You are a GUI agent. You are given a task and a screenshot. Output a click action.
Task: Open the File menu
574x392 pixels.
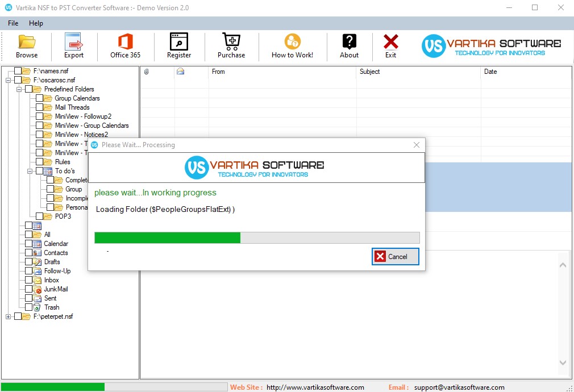13,23
